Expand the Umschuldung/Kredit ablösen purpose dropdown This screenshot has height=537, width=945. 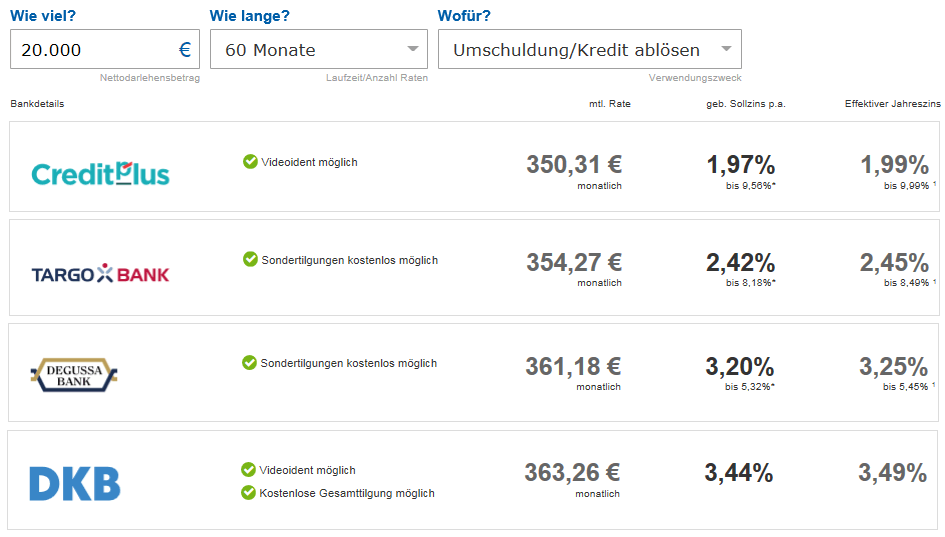coord(589,49)
